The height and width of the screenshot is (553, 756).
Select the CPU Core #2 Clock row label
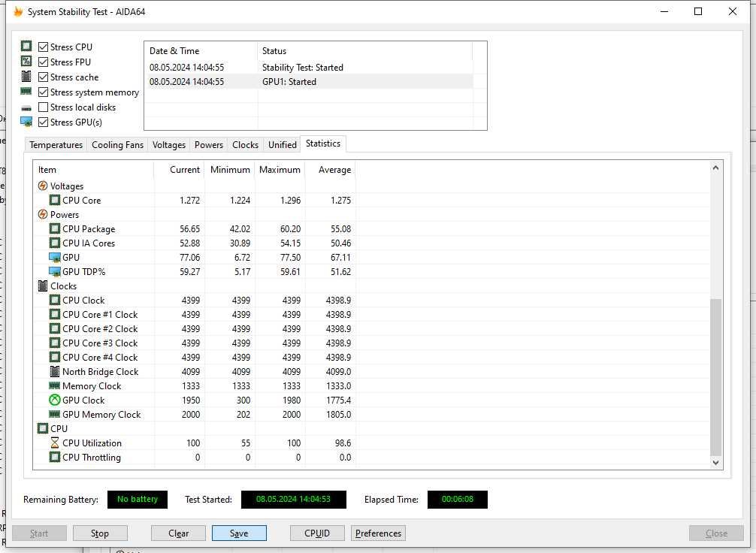[100, 329]
